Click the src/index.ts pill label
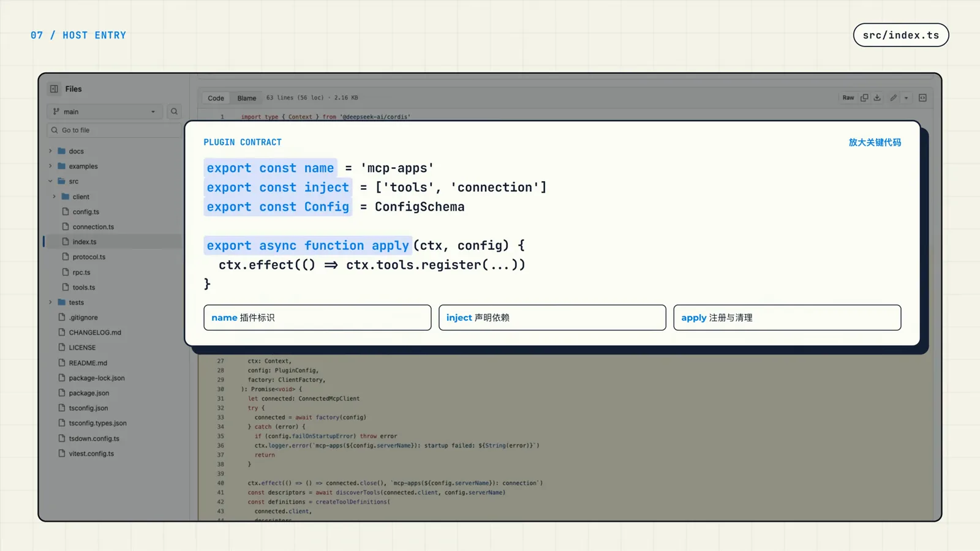This screenshot has height=551, width=980. [x=901, y=35]
